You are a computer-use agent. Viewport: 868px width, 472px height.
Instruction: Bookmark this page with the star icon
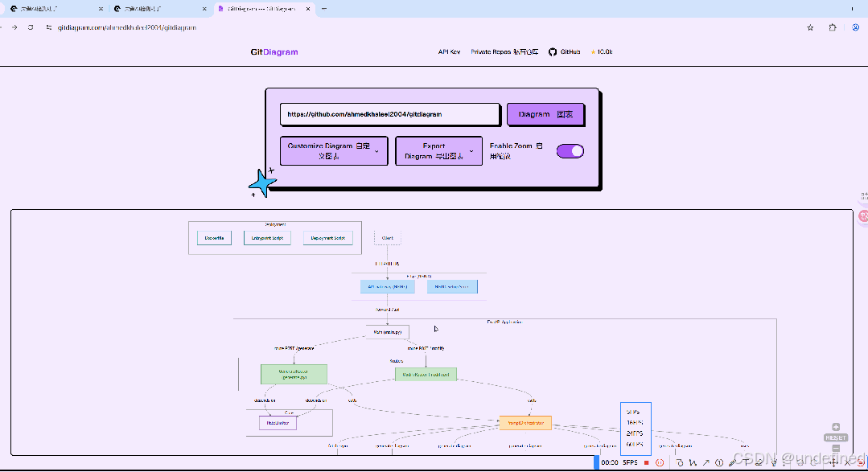point(810,27)
